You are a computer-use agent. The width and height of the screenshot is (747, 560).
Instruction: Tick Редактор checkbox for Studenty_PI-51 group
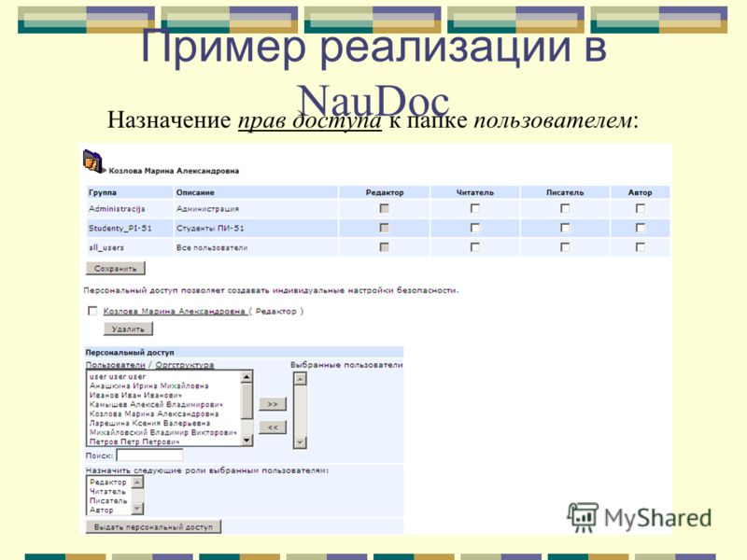point(384,228)
